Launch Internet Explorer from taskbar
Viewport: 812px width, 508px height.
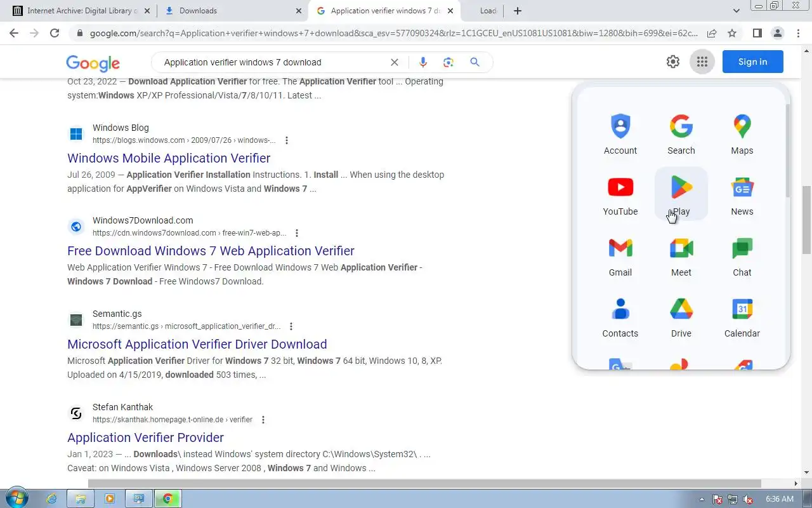pos(52,499)
